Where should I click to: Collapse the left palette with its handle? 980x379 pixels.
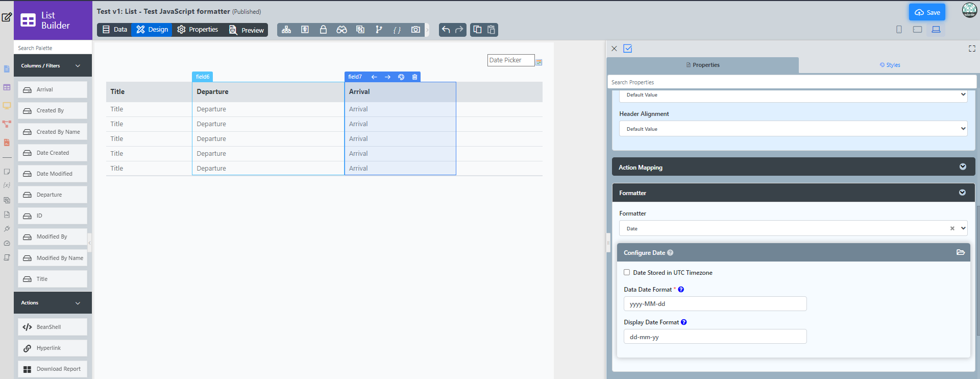[89, 243]
